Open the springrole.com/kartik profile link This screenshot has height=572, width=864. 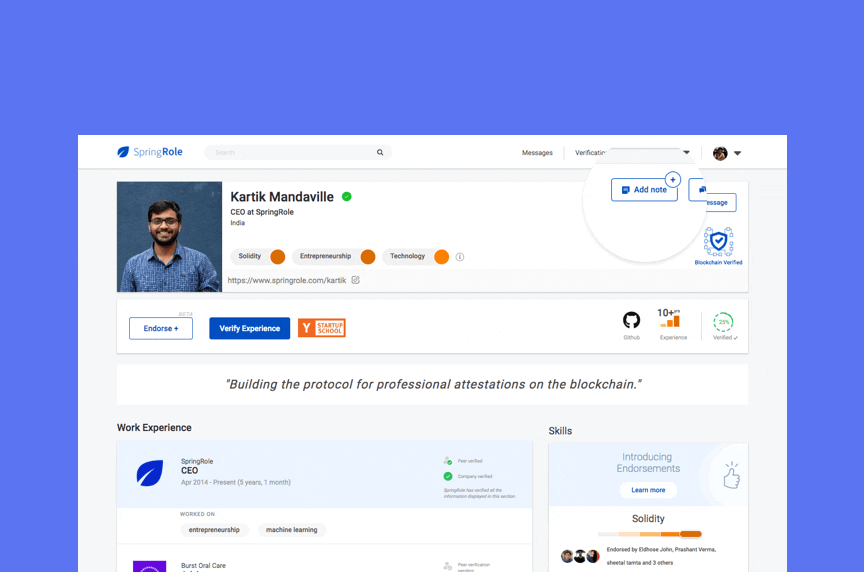point(287,280)
